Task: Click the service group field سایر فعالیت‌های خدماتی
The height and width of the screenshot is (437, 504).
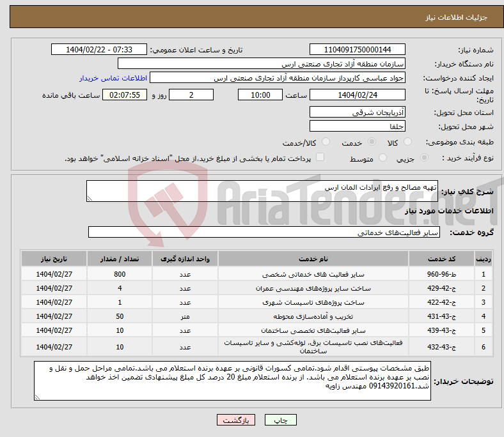Action: (x=264, y=232)
